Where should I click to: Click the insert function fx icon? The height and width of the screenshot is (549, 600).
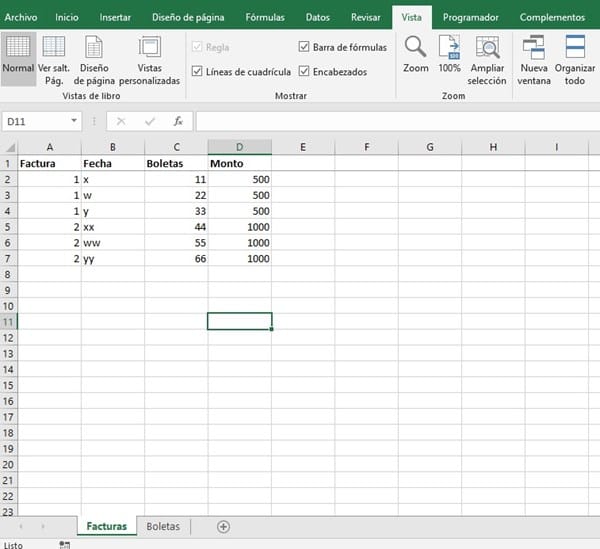(178, 121)
